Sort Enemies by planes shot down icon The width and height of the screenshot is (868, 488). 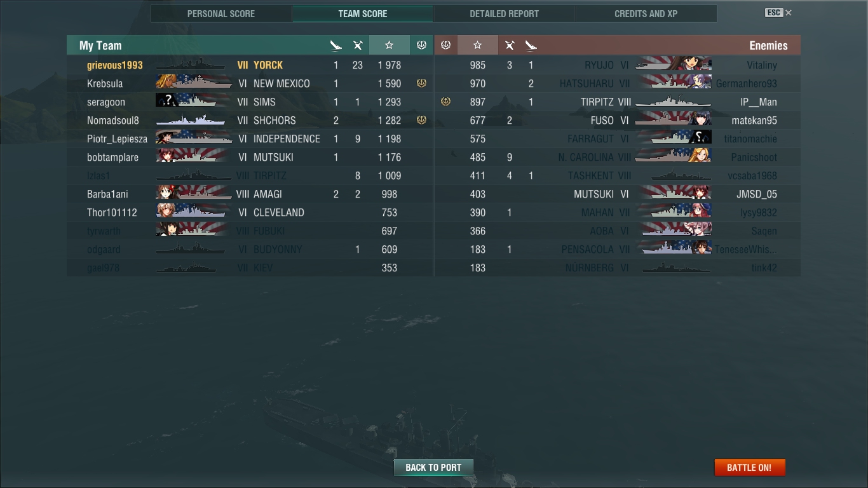[510, 45]
